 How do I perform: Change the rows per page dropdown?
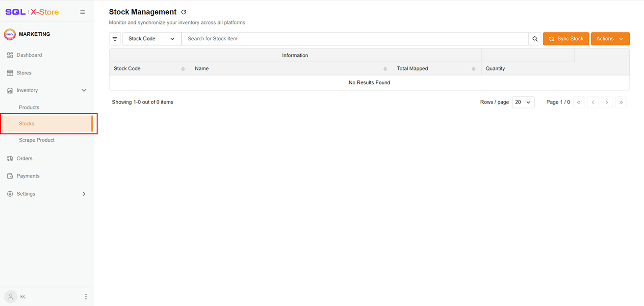point(523,102)
